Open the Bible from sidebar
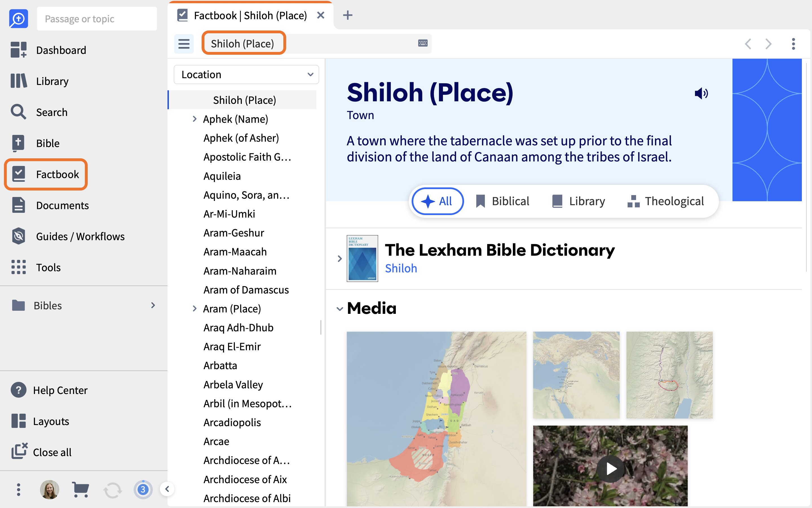The height and width of the screenshot is (508, 812). point(35,143)
